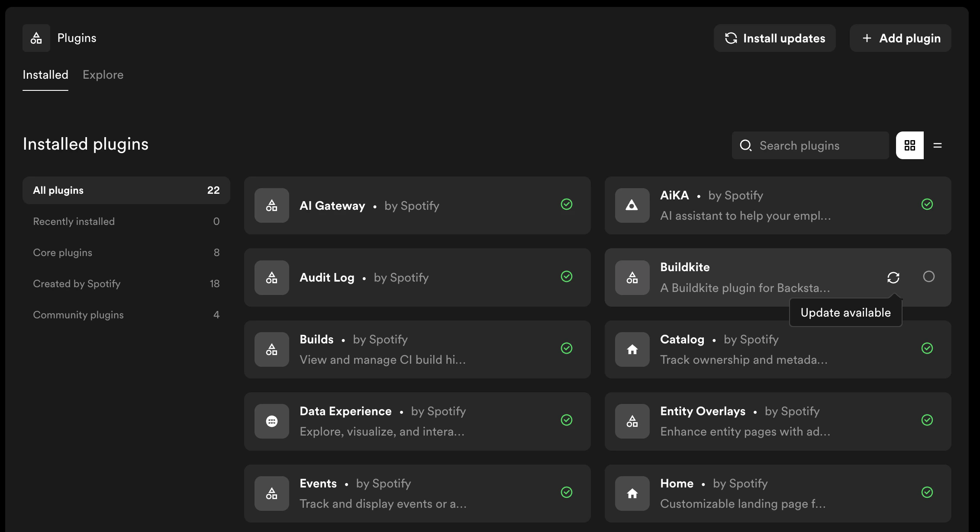Viewport: 980px width, 532px height.
Task: Click the Events plugin icon
Action: click(x=272, y=494)
